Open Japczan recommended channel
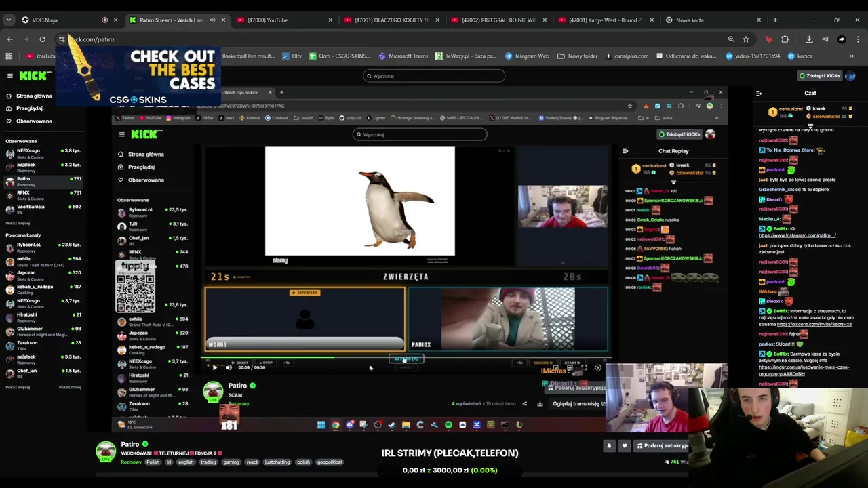The width and height of the screenshot is (868, 488). 43,275
